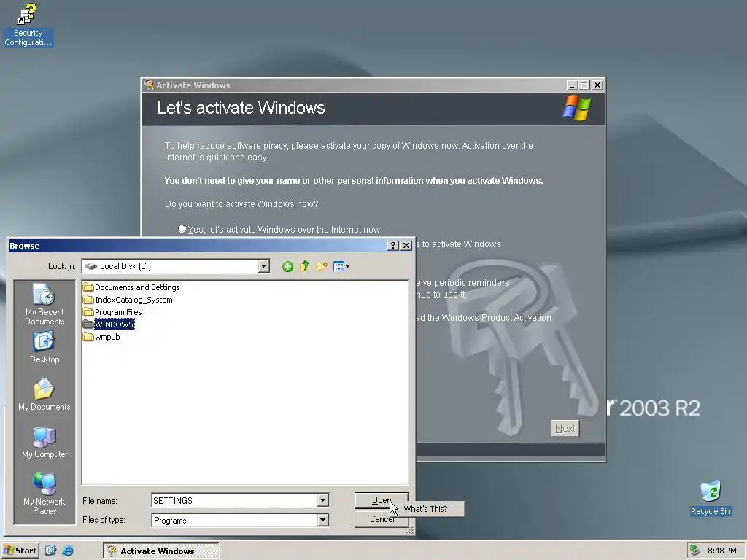Click the Activate Windows title bar icon

click(149, 85)
